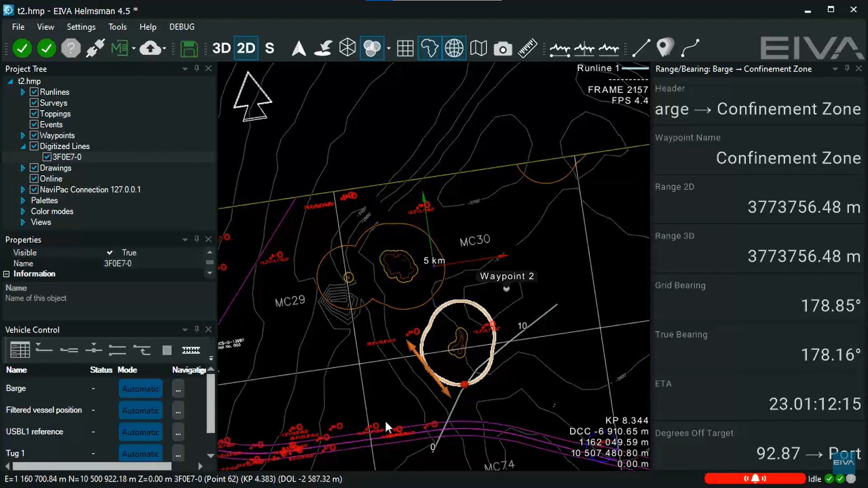
Task: Click Automatic mode button for USBL1 reference
Action: [x=141, y=432]
